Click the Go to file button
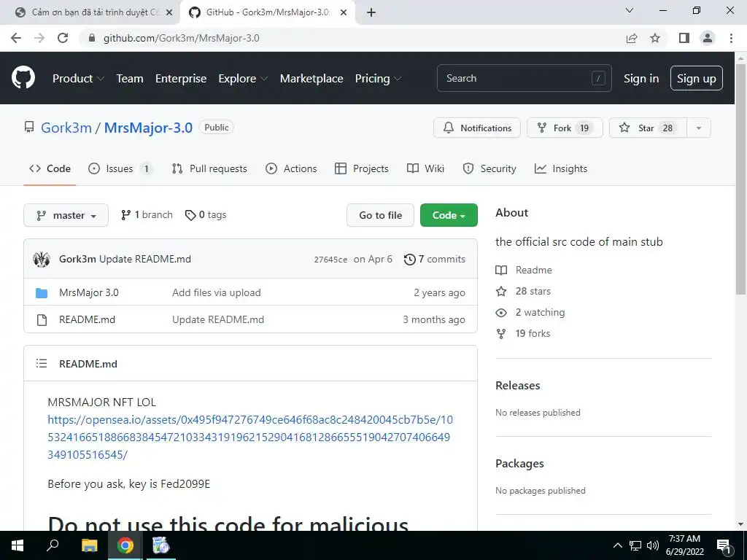The width and height of the screenshot is (747, 560). pyautogui.click(x=380, y=215)
